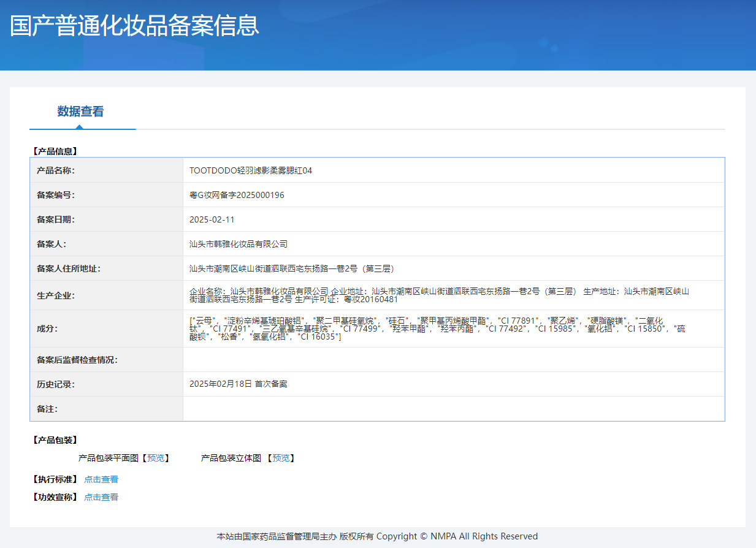
Task: Click the NMPA copyright footer text
Action: (x=377, y=536)
